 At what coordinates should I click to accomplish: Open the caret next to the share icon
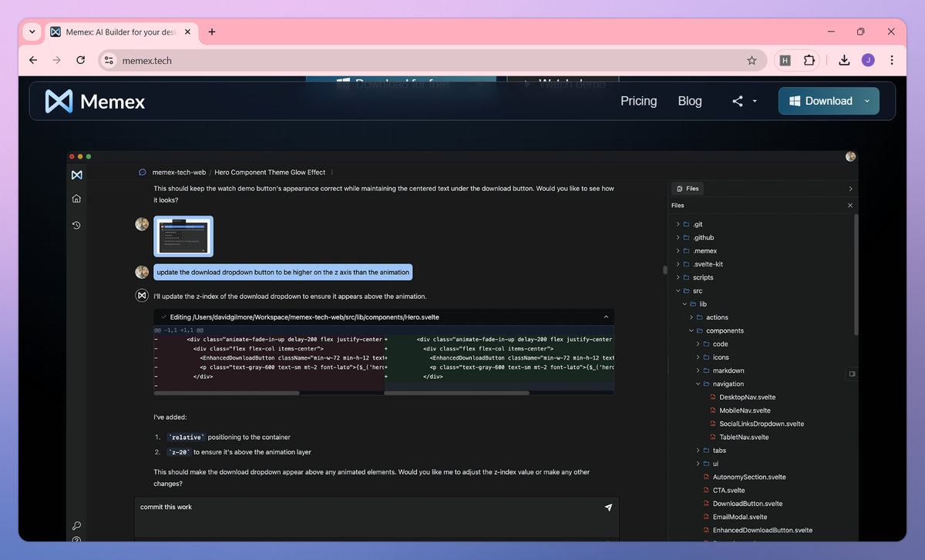[755, 101]
